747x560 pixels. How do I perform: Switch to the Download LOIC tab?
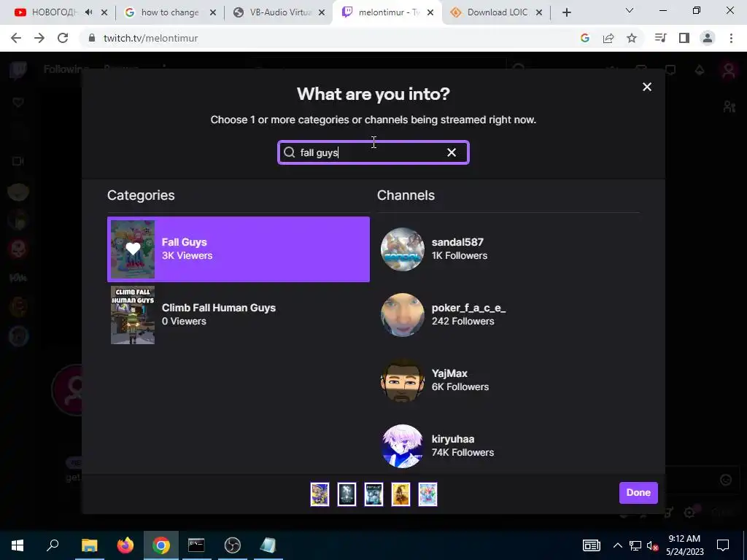click(498, 12)
